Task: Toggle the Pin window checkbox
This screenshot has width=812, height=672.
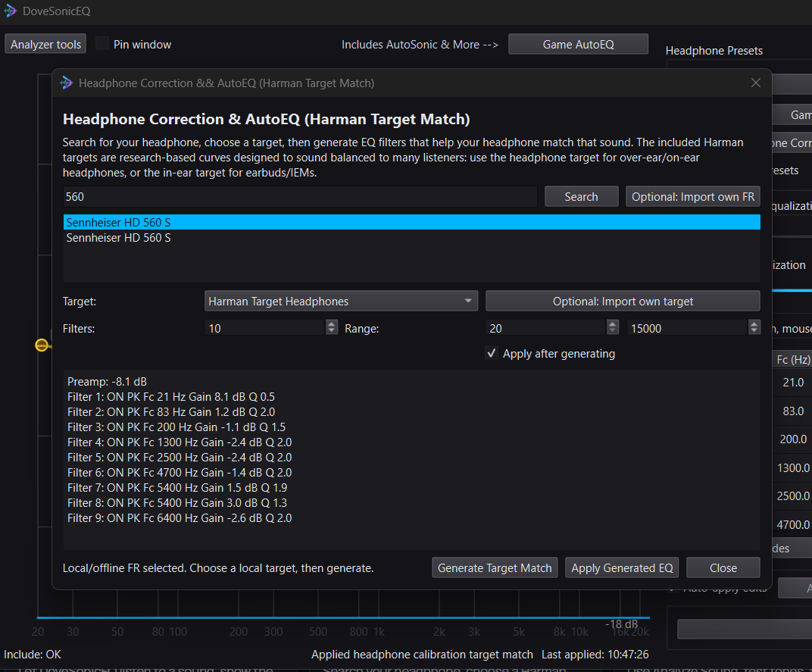Action: pos(102,44)
